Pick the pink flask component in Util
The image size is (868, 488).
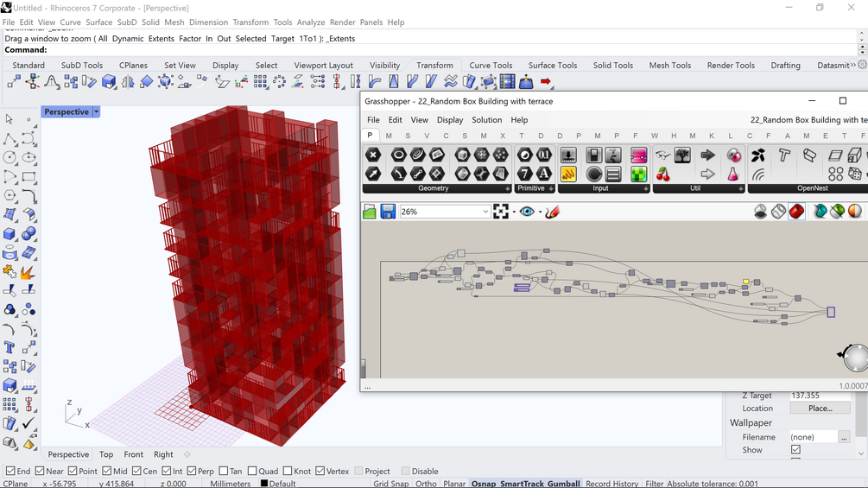tap(733, 174)
